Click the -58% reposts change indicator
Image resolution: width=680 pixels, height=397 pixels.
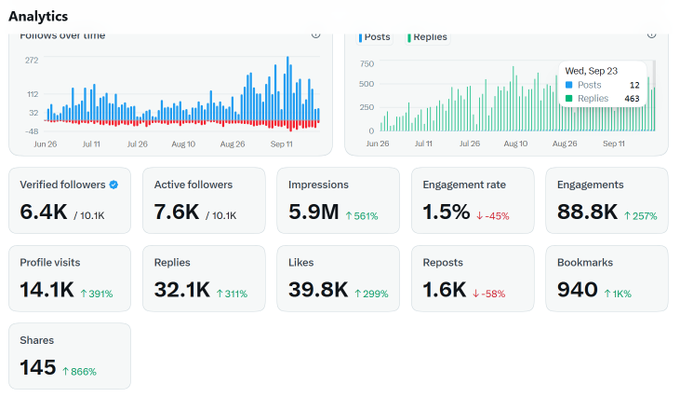pyautogui.click(x=489, y=294)
